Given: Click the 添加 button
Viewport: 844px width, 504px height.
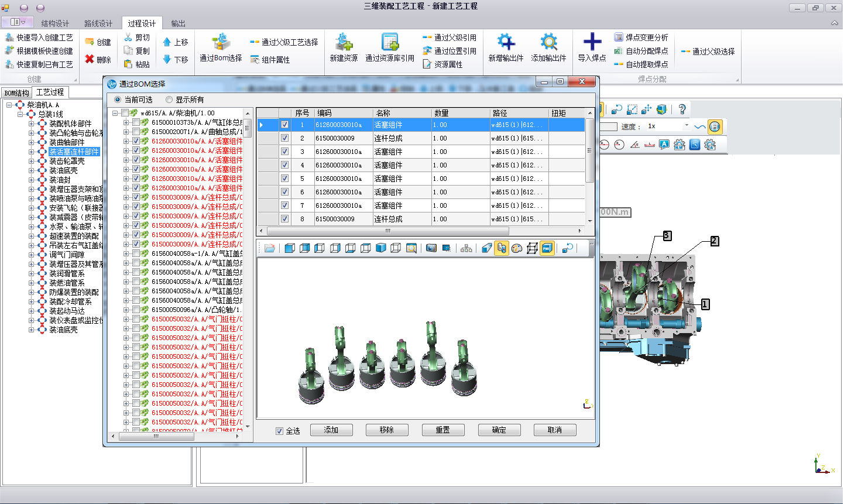Looking at the screenshot, I should pos(331,430).
